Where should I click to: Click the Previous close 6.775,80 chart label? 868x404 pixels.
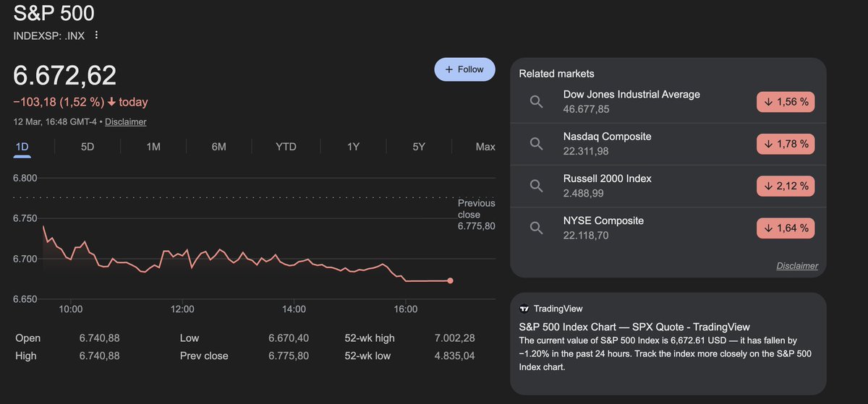click(x=477, y=215)
